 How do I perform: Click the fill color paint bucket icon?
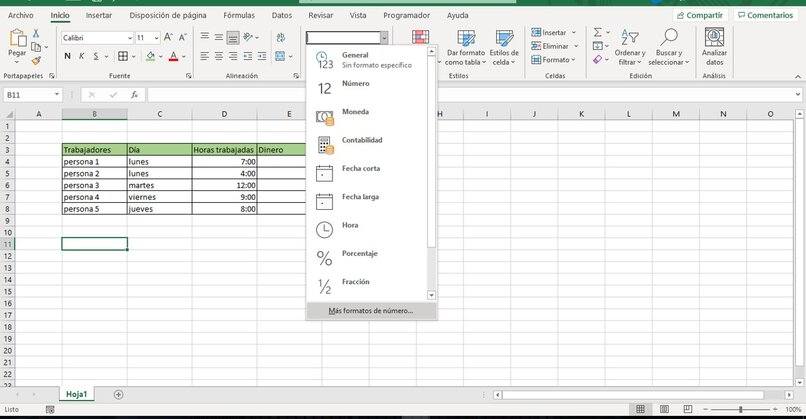point(151,56)
